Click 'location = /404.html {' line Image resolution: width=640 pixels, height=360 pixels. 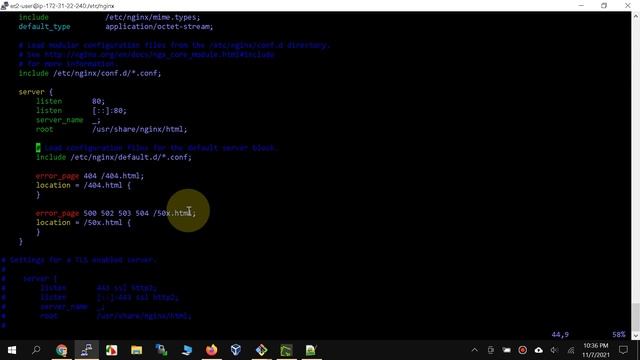[x=83, y=185]
